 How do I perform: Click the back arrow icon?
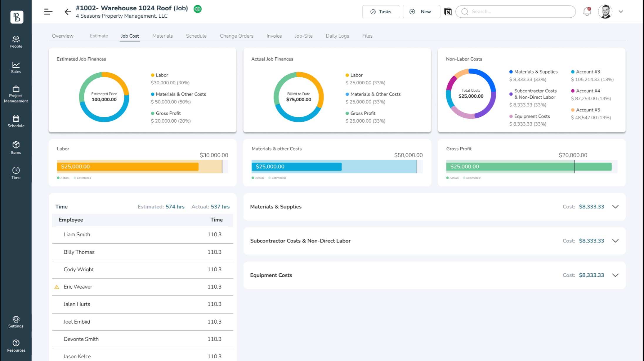click(68, 12)
